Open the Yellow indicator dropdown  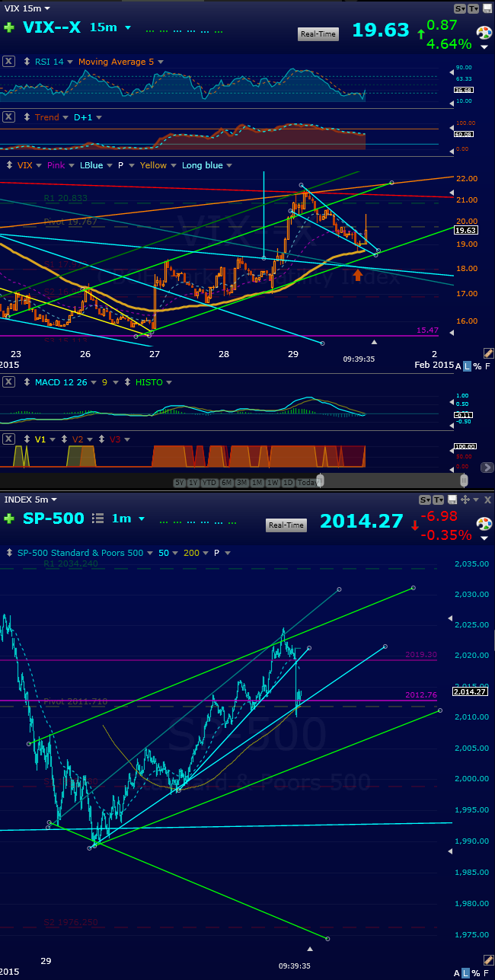coord(172,165)
